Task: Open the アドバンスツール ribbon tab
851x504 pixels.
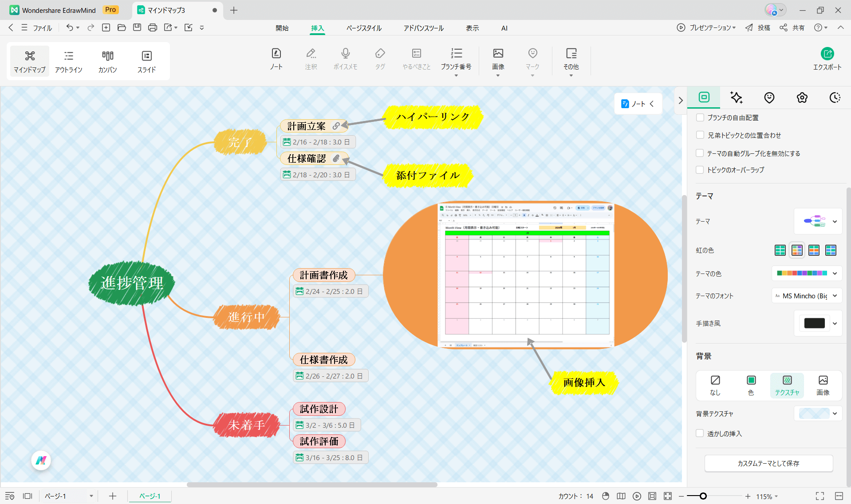Action: click(423, 28)
